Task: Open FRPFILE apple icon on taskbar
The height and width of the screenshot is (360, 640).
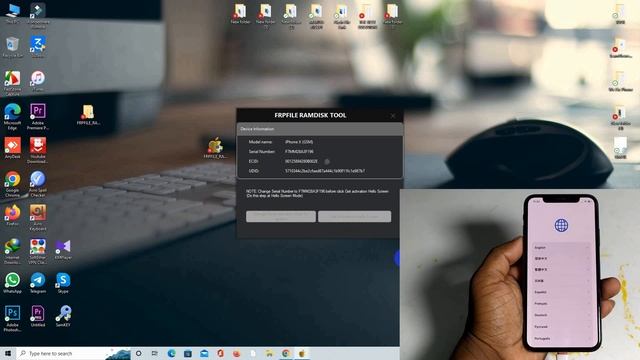Action: pyautogui.click(x=302, y=353)
